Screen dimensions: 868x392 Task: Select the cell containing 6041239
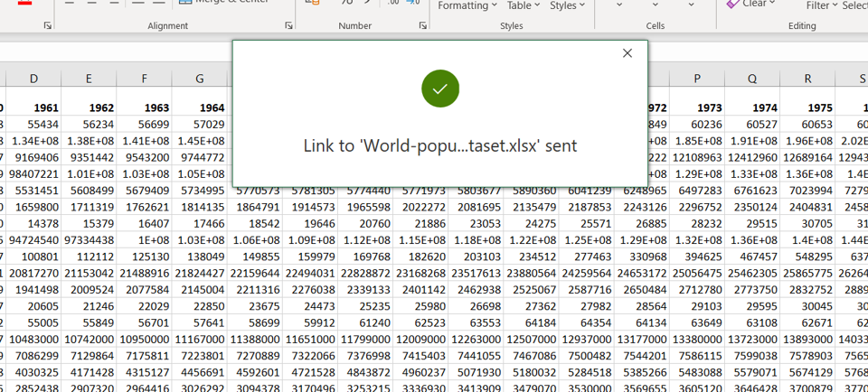pos(587,191)
